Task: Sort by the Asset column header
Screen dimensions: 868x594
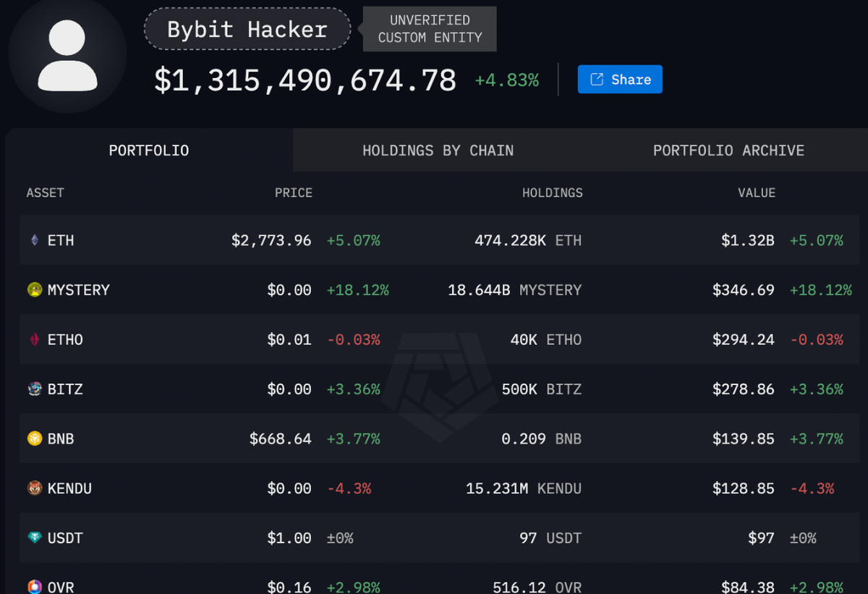Action: click(x=45, y=193)
